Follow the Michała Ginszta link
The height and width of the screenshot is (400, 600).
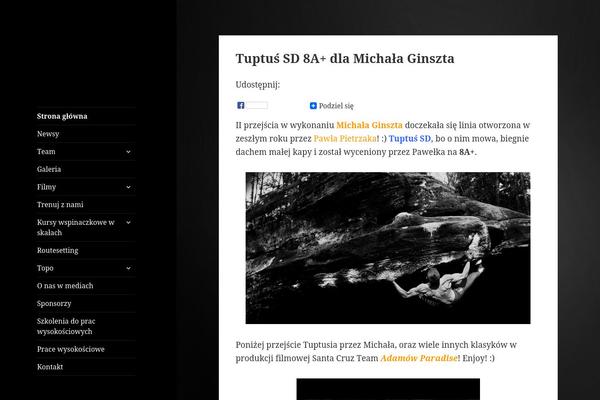369,125
